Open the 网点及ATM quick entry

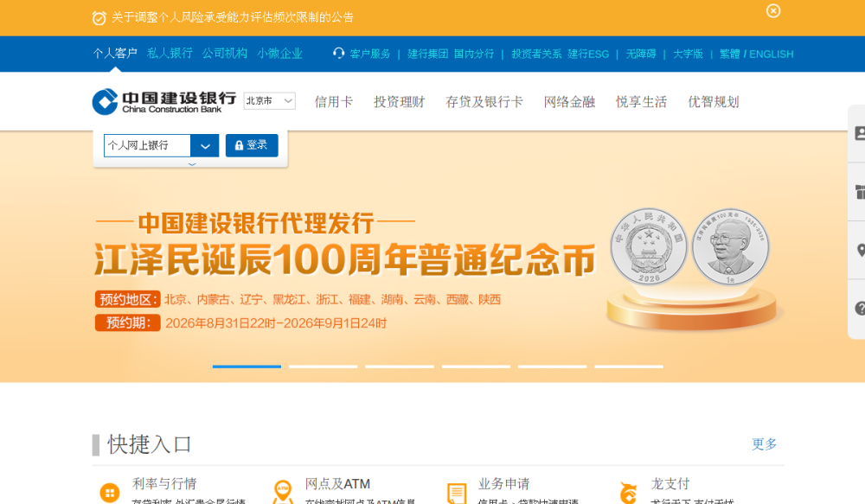pyautogui.click(x=337, y=484)
